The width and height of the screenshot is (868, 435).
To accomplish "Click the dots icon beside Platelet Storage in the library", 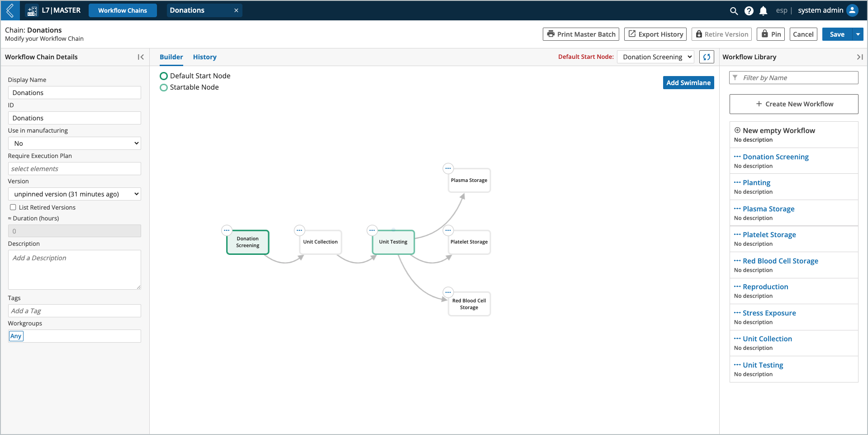I will coord(737,234).
